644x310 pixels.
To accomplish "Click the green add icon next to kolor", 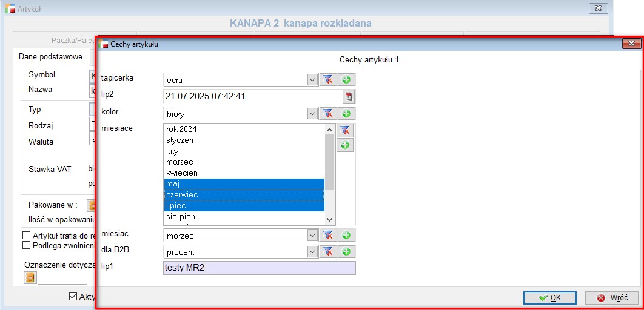I will 346,113.
